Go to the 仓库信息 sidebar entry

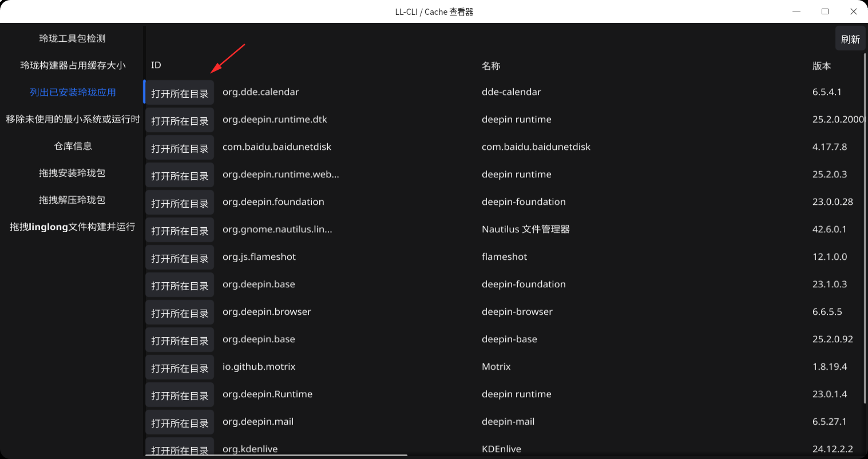click(x=72, y=146)
